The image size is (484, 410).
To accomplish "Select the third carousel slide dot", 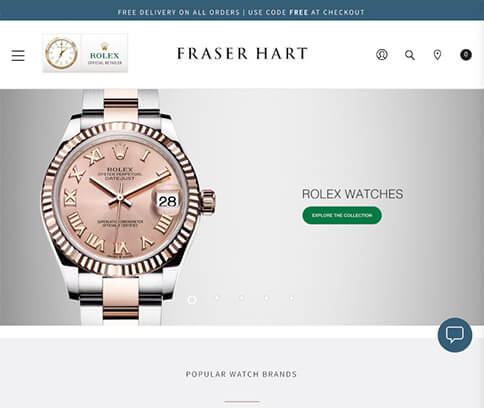I will pos(242,298).
